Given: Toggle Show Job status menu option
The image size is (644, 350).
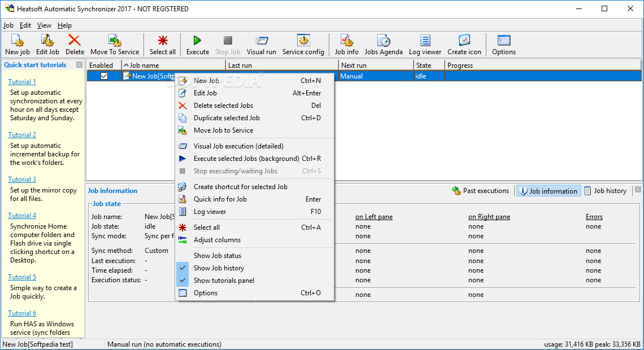Looking at the screenshot, I should [x=255, y=256].
